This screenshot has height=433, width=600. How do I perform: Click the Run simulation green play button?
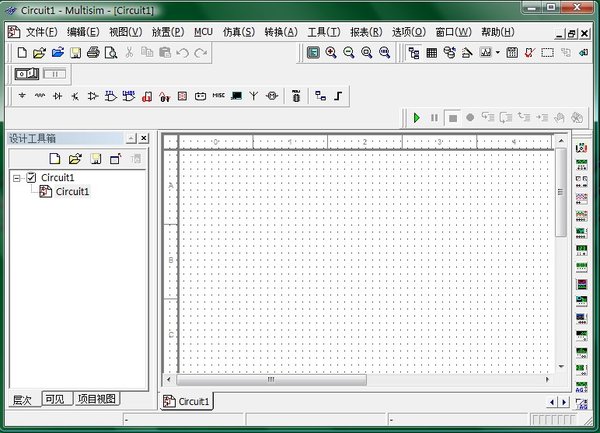tap(417, 117)
